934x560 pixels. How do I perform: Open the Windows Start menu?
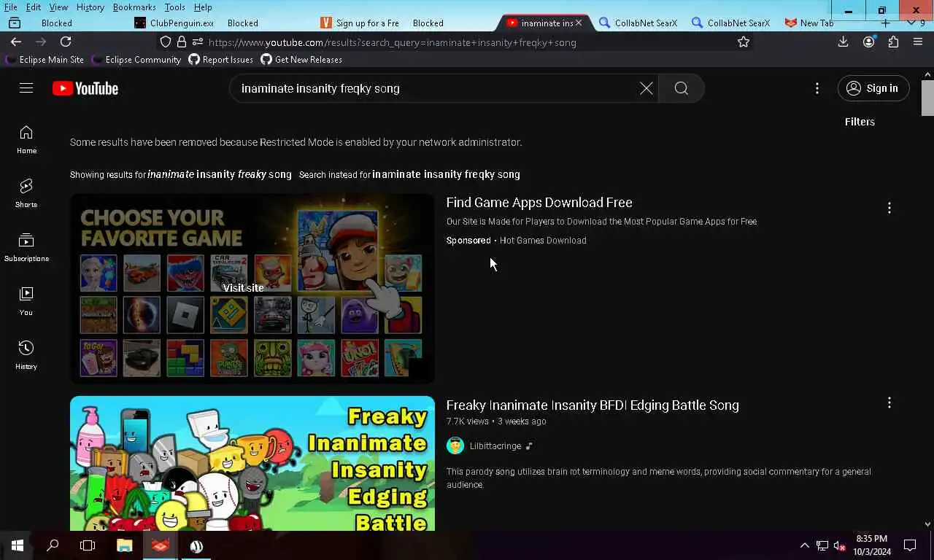18,545
